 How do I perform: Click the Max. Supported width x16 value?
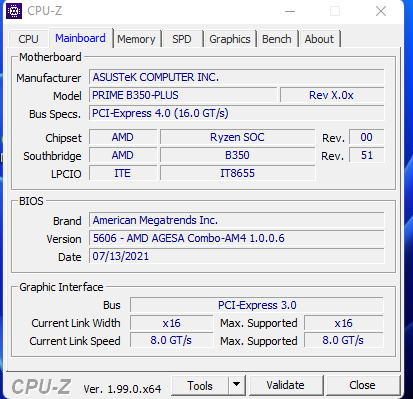point(344,323)
